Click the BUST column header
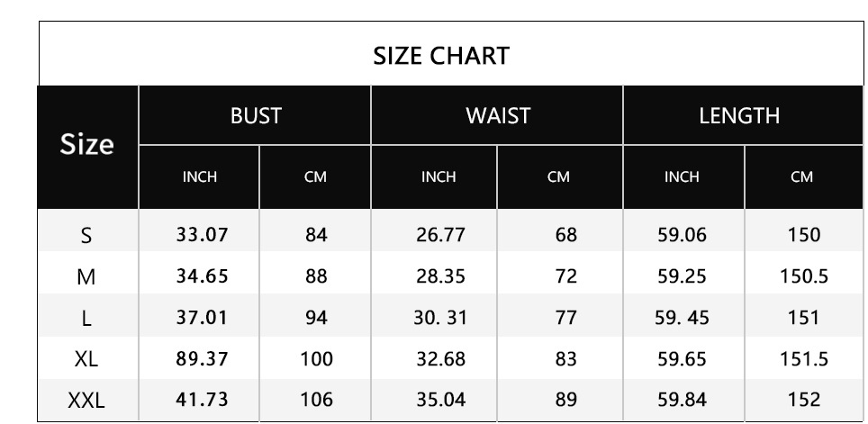 pos(256,116)
